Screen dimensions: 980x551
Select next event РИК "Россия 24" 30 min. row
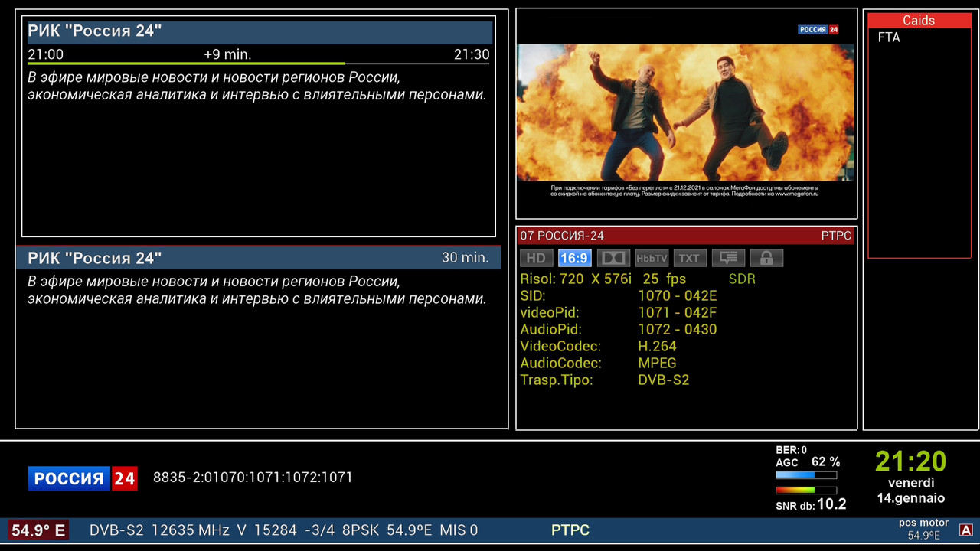(x=259, y=258)
